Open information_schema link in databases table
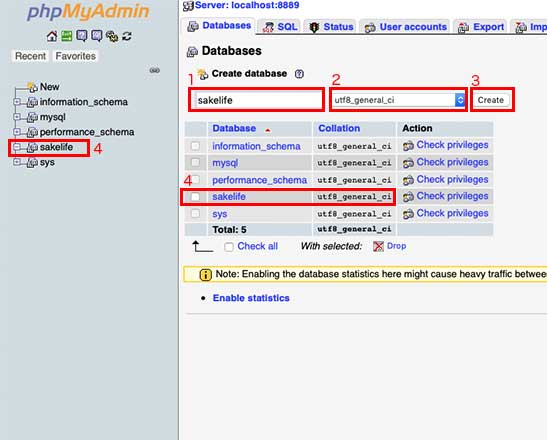The image size is (547, 440). tap(256, 146)
